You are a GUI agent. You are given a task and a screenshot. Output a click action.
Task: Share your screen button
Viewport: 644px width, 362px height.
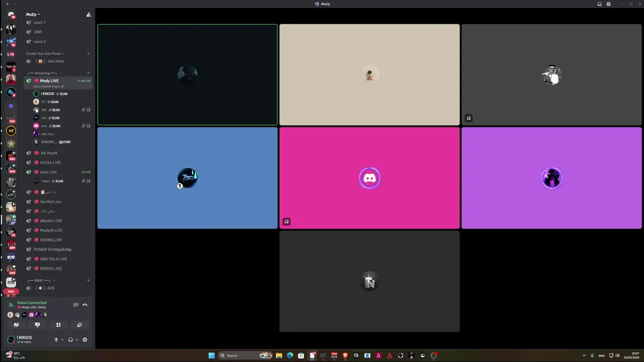click(x=37, y=325)
